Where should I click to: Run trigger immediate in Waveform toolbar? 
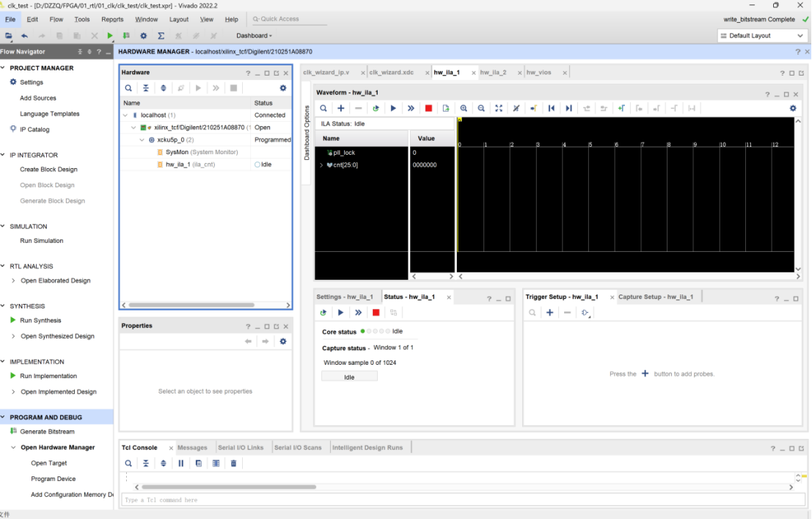pyautogui.click(x=411, y=109)
